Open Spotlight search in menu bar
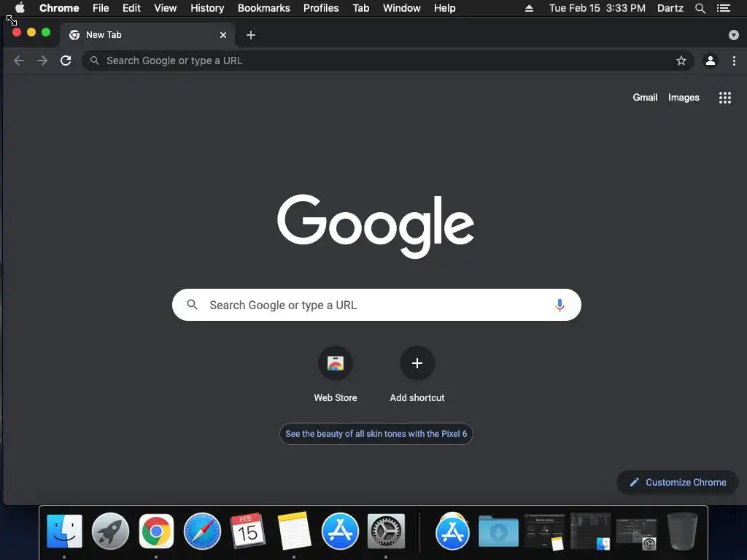This screenshot has height=560, width=747. [700, 8]
